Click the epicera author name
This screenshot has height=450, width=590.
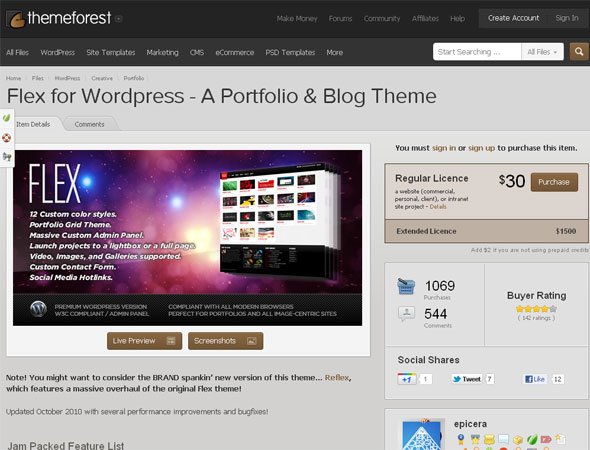point(470,424)
